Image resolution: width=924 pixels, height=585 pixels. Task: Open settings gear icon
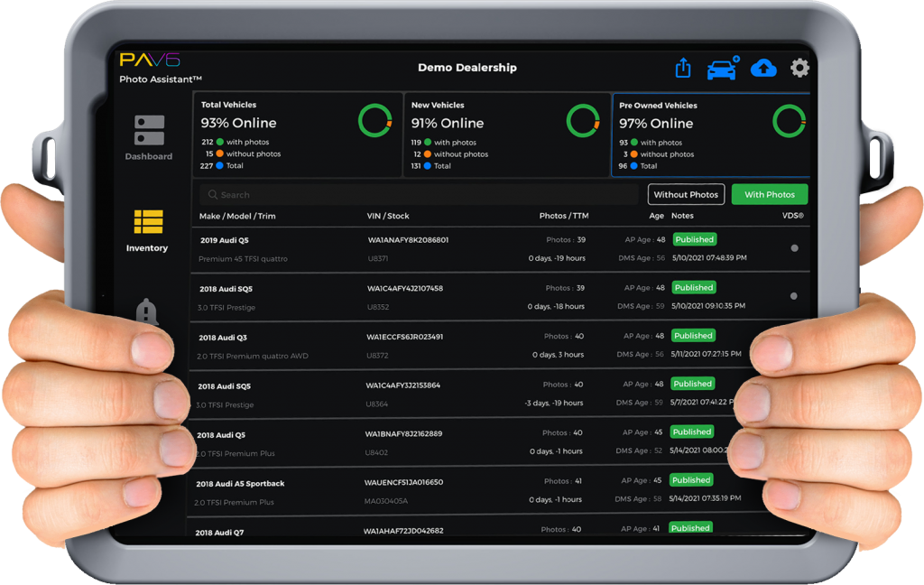tap(799, 68)
